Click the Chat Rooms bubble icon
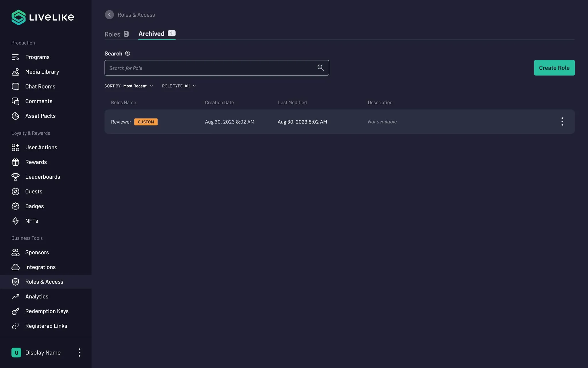588x368 pixels. point(16,86)
